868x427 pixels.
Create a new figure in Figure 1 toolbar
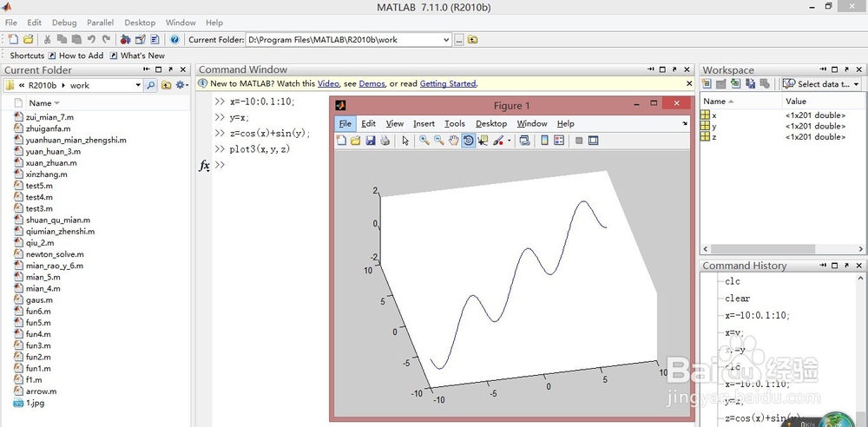tap(341, 141)
